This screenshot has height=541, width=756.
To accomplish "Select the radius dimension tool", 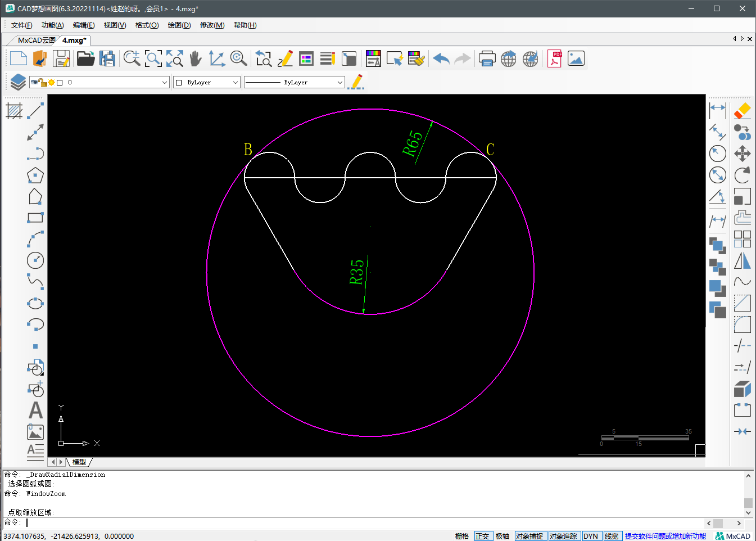I will point(718,154).
